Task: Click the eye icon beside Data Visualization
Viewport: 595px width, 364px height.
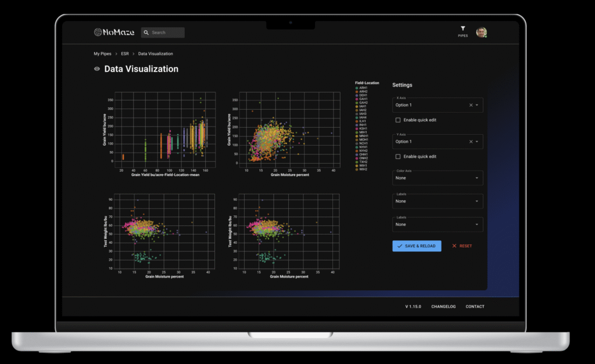Action: pyautogui.click(x=97, y=69)
